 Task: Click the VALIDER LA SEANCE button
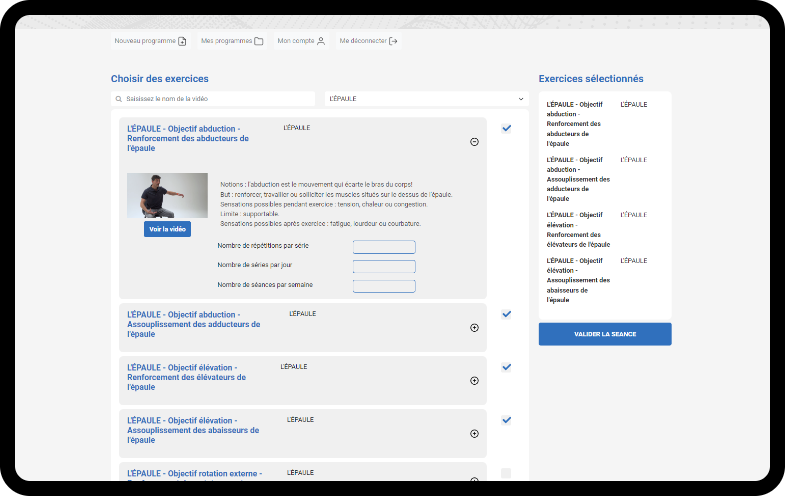(605, 334)
